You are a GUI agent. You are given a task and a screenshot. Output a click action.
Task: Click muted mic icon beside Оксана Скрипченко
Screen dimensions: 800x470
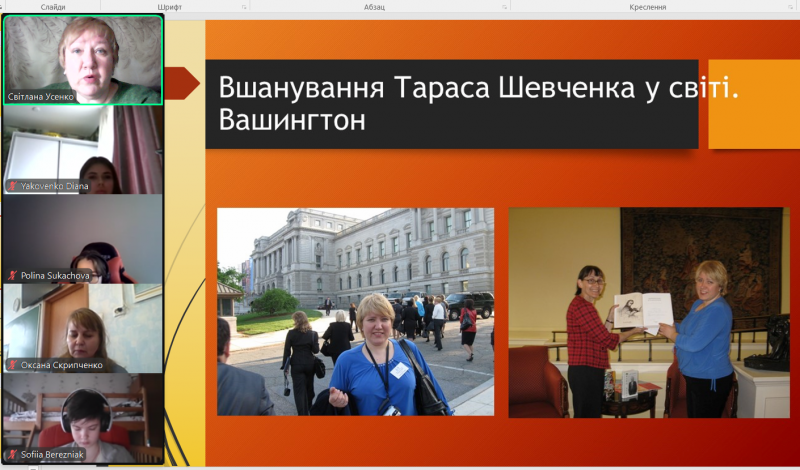(x=13, y=365)
